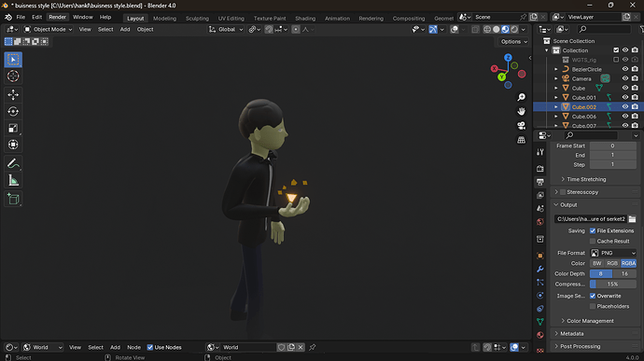
Task: Click the pan hand viewport icon
Action: pos(521,111)
